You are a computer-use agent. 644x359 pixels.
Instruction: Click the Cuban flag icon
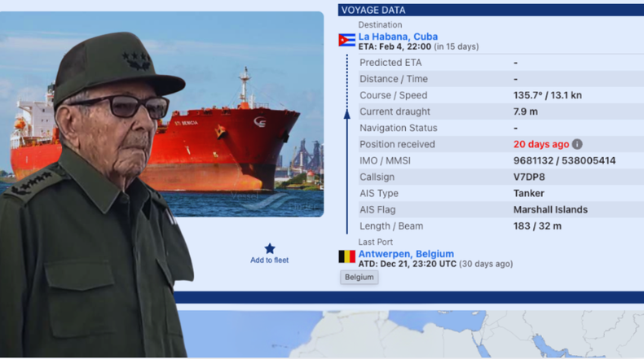coord(347,40)
